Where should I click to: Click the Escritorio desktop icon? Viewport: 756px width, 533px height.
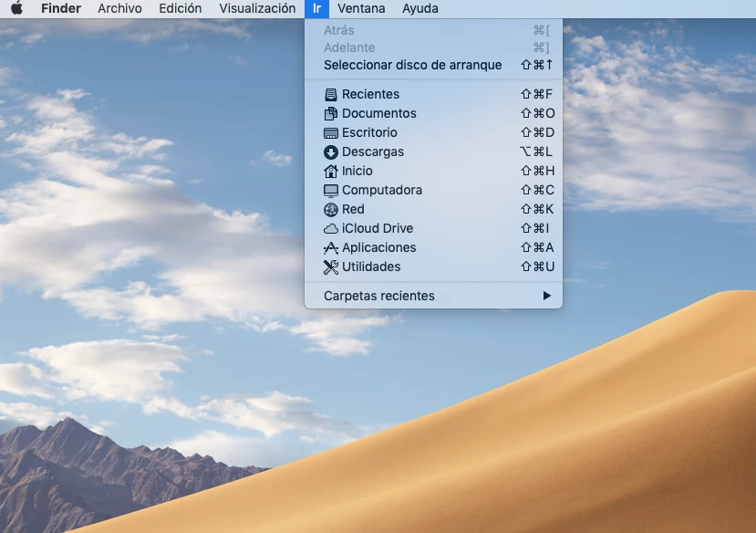[x=331, y=133]
